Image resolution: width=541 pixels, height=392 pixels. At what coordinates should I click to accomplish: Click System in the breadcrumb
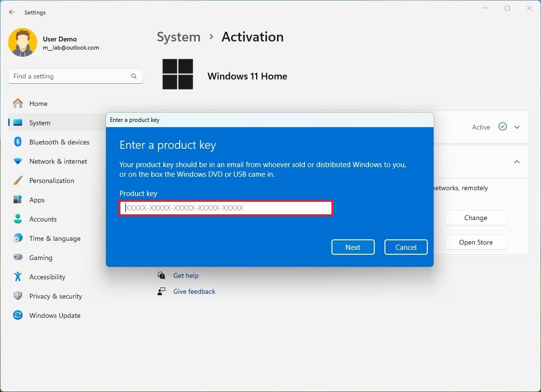(178, 37)
